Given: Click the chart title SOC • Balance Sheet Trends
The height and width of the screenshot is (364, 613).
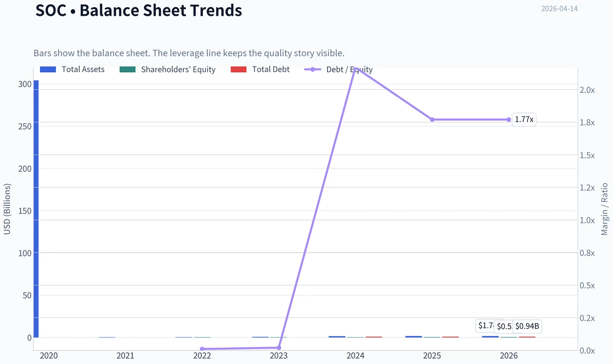Looking at the screenshot, I should tap(138, 10).
